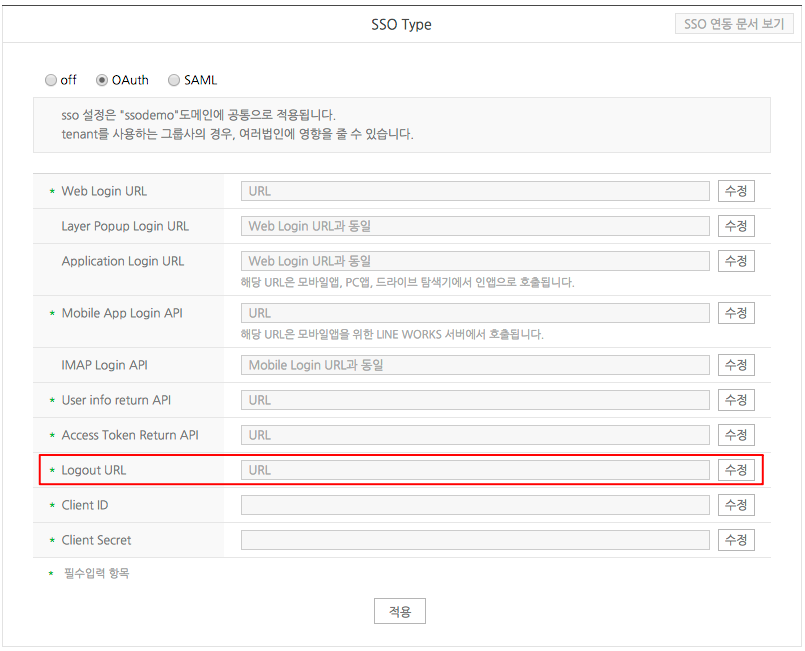
Task: Click 수정 in the Logout URL row
Action: [736, 470]
